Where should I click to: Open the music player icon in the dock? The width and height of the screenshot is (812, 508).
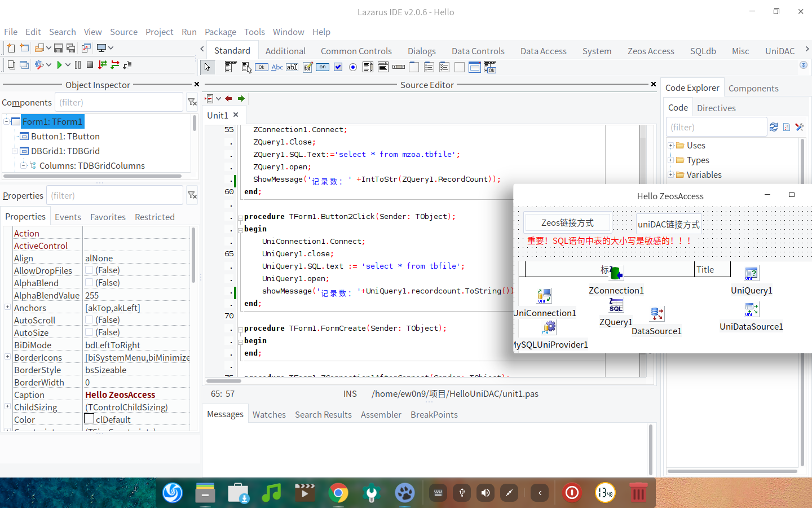[x=272, y=493]
